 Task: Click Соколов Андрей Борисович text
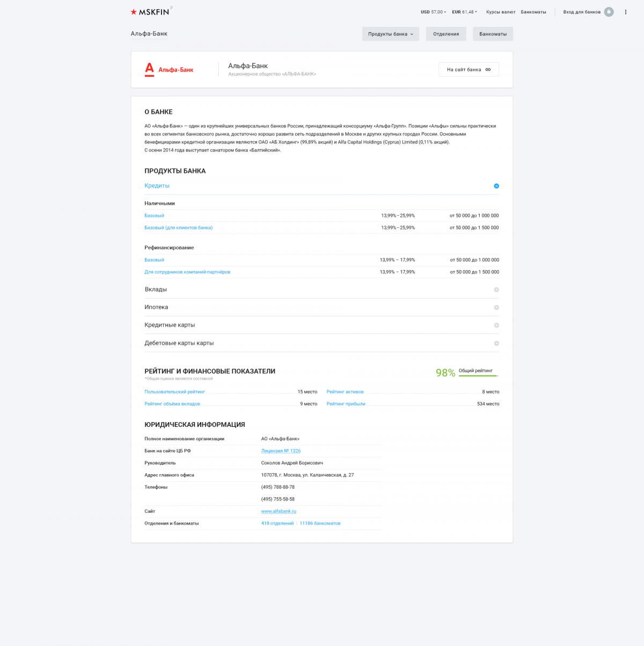tap(292, 463)
